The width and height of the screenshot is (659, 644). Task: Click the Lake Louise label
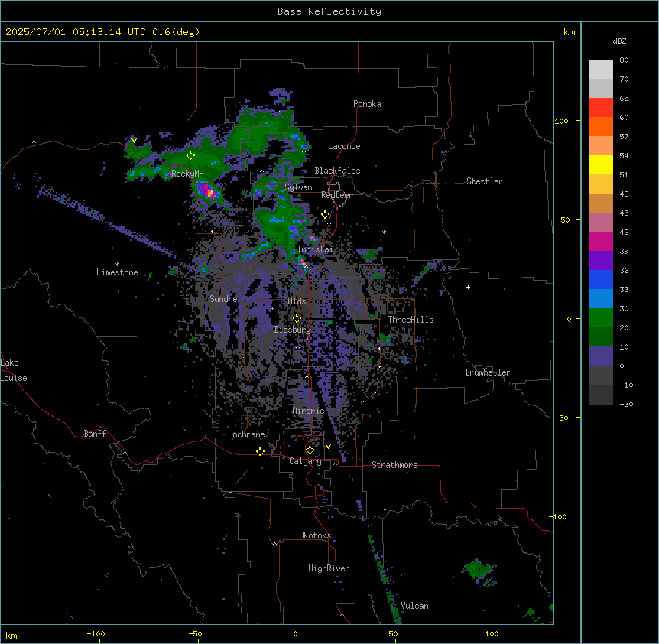[14, 370]
